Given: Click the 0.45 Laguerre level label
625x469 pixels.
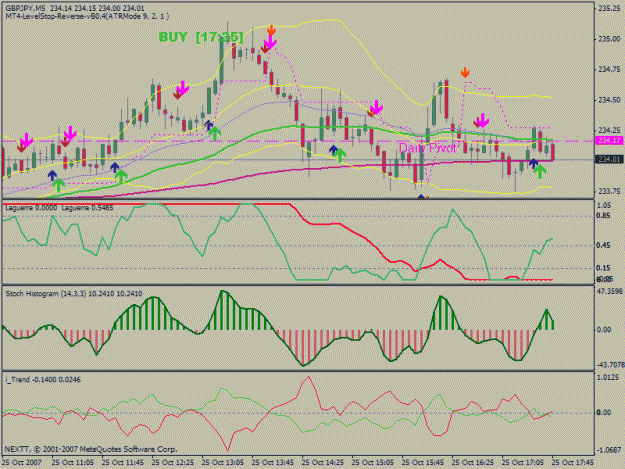Looking at the screenshot, I should tap(604, 245).
